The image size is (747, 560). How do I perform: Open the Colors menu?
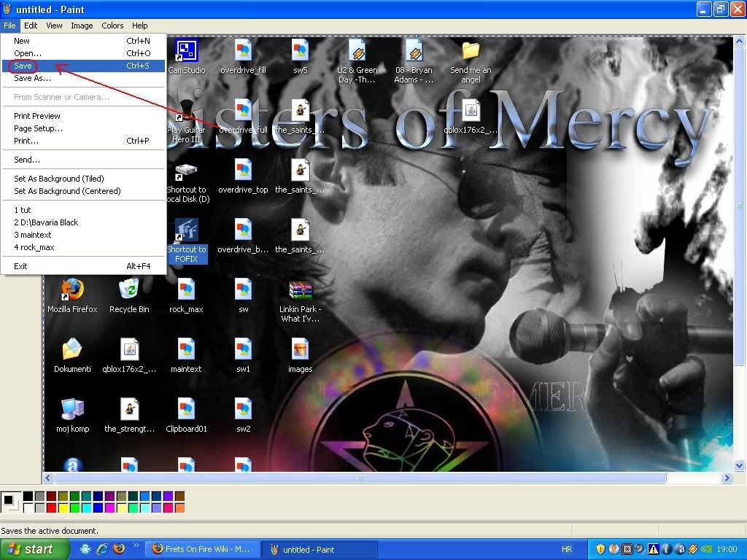click(112, 26)
